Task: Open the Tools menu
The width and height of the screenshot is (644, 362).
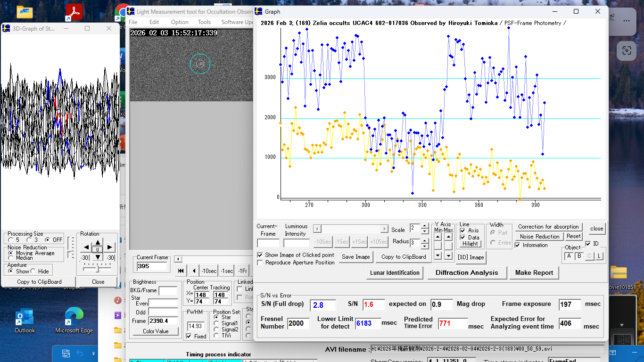Action: 204,22
